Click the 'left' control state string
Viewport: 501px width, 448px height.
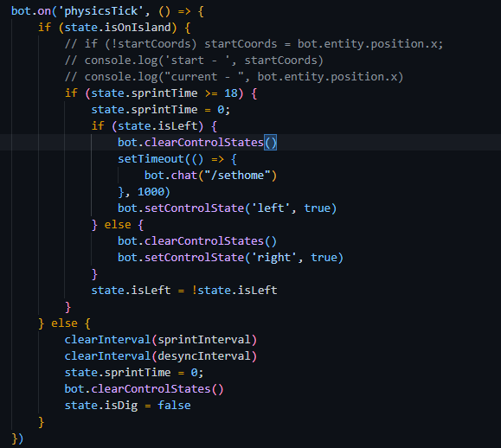pos(271,208)
